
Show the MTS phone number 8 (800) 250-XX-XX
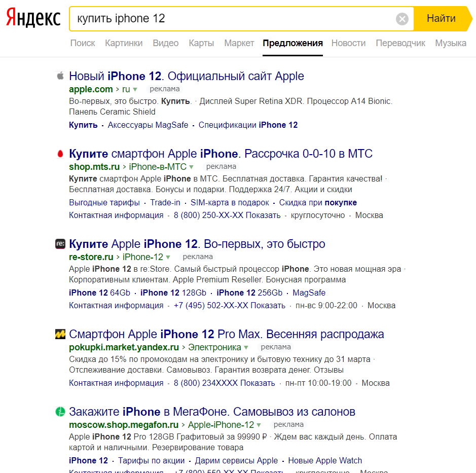click(x=227, y=215)
